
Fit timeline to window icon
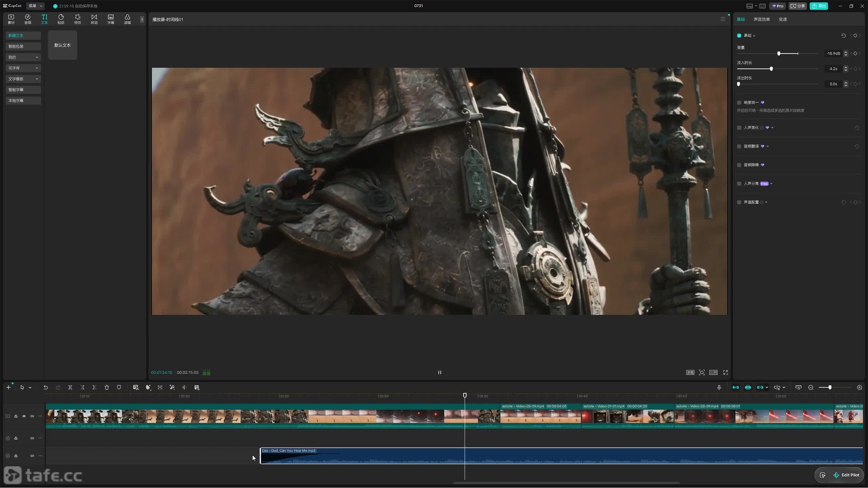(798, 387)
